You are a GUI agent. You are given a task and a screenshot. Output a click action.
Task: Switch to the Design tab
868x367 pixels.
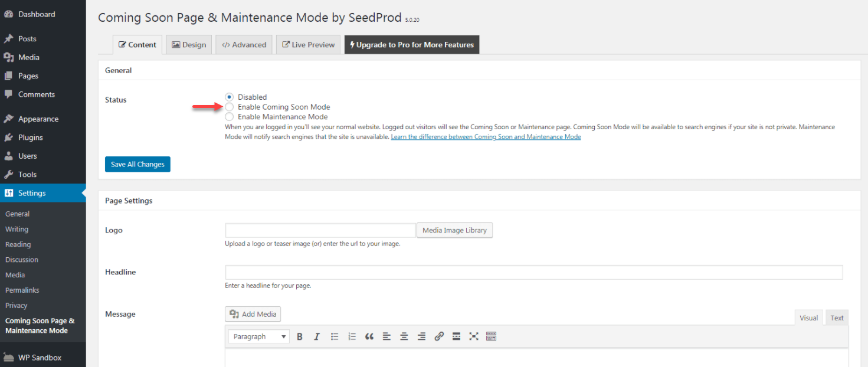pos(189,44)
